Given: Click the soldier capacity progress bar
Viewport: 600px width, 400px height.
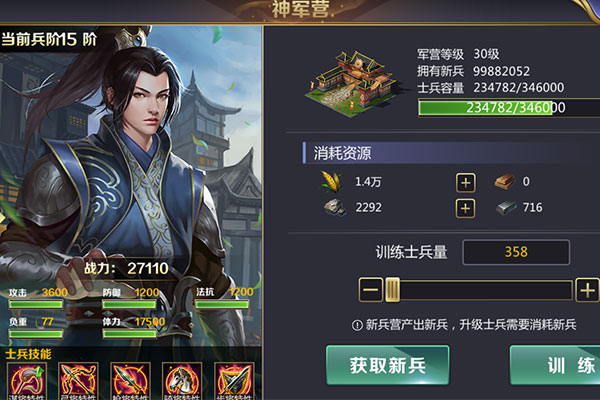Looking at the screenshot, I should [509, 108].
